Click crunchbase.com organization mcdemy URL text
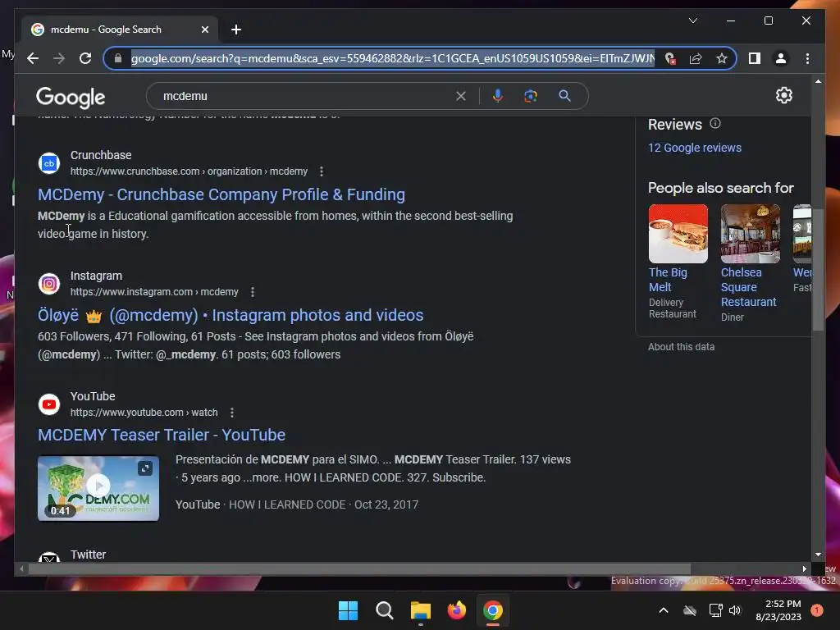 (189, 171)
